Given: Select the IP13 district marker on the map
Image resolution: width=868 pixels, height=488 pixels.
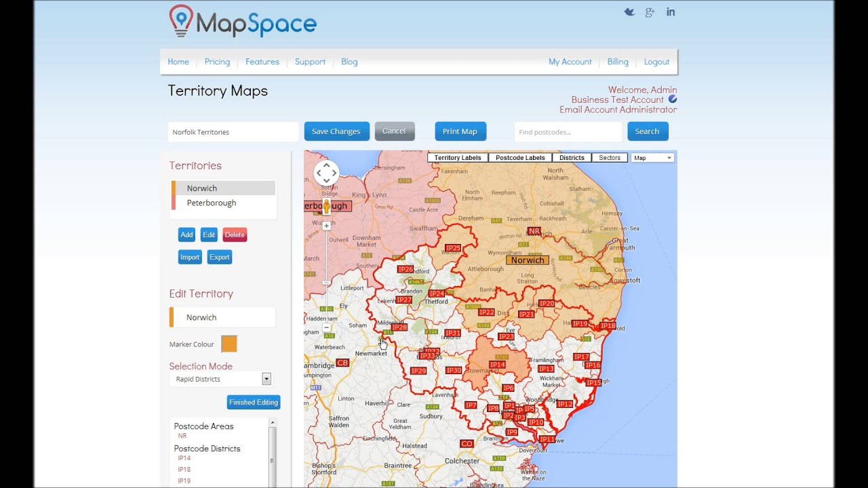Looking at the screenshot, I should coord(546,369).
